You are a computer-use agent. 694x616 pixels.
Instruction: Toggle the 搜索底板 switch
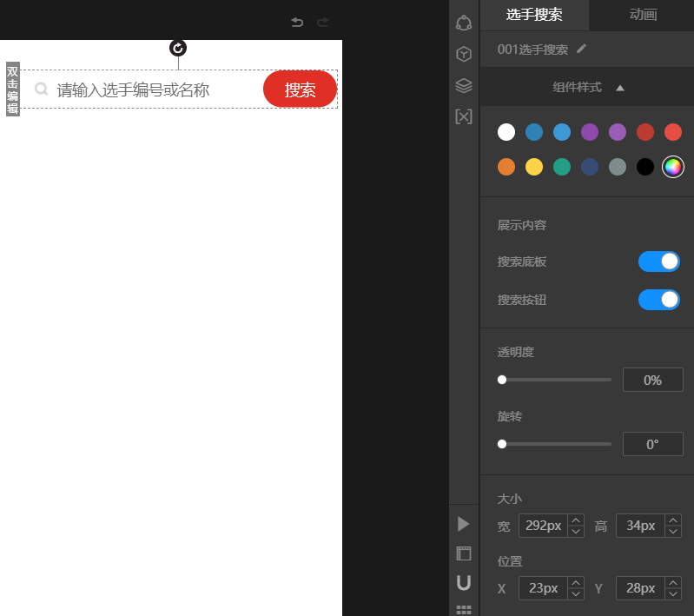pos(658,262)
